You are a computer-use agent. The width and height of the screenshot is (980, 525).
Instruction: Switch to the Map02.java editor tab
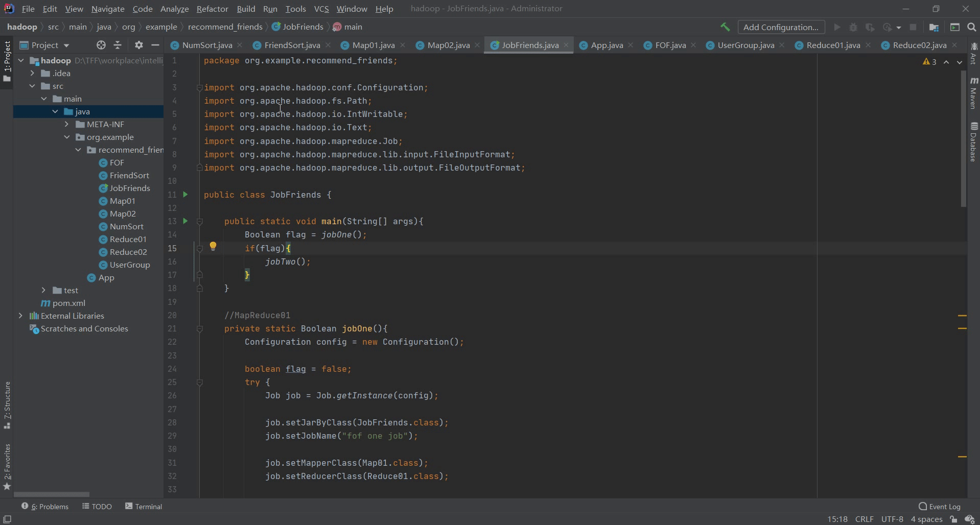click(x=448, y=45)
